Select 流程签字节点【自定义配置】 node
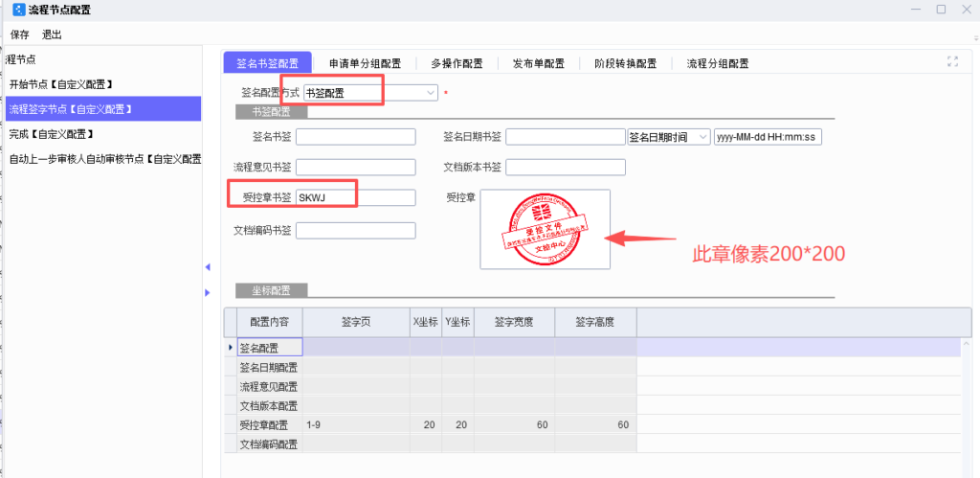980x478 pixels. pos(103,109)
